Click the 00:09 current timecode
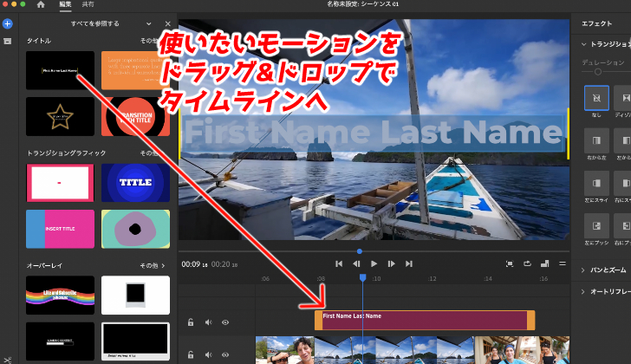The image size is (631, 364). point(194,264)
